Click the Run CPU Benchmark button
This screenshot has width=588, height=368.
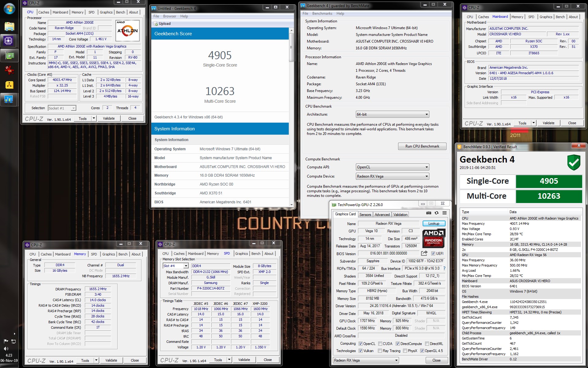[422, 146]
